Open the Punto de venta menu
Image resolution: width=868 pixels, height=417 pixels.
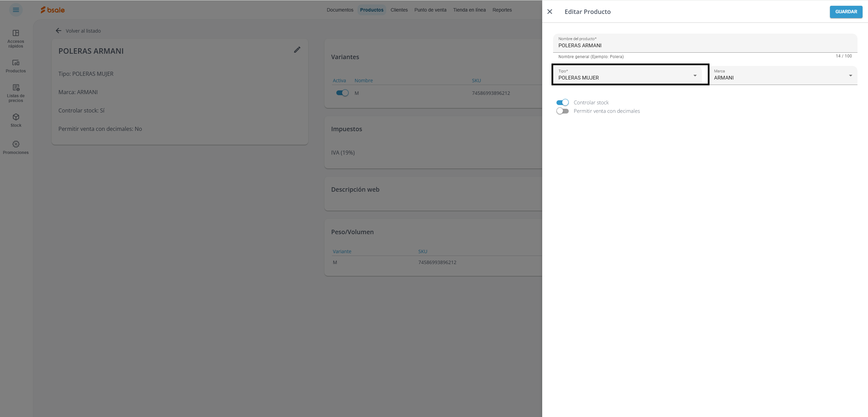tap(430, 10)
